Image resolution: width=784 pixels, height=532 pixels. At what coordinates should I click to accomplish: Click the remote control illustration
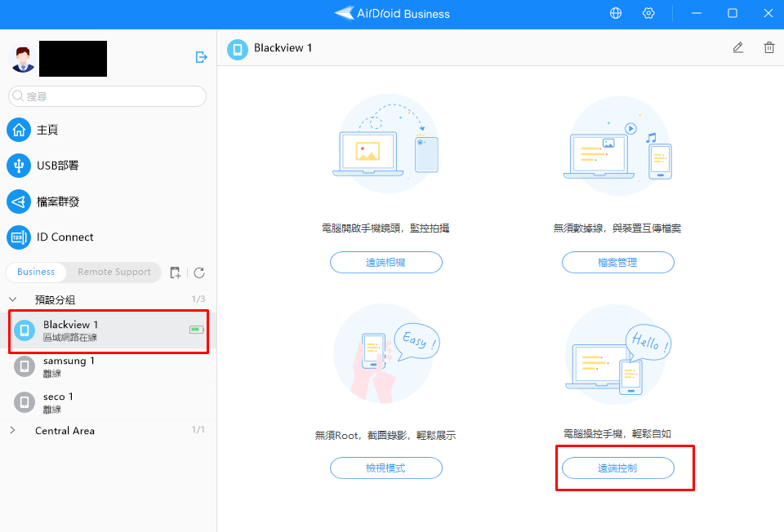click(618, 355)
